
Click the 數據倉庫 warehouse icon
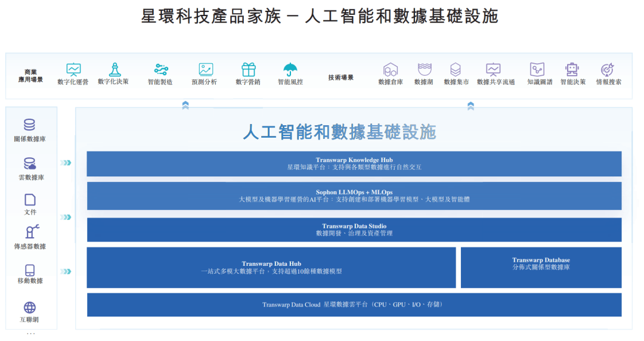coord(391,69)
